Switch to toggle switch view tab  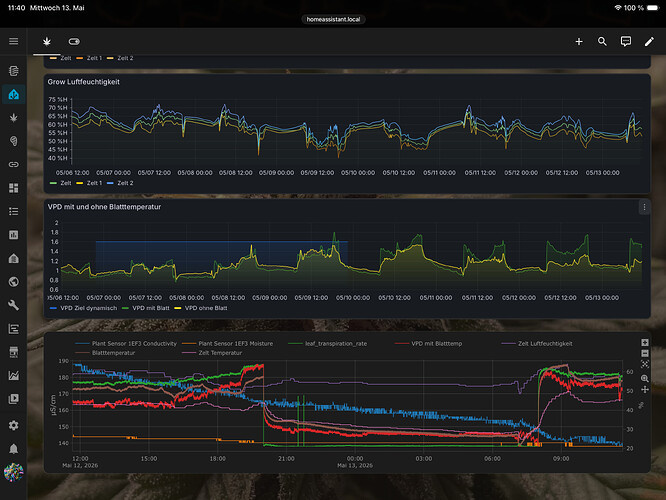(74, 41)
